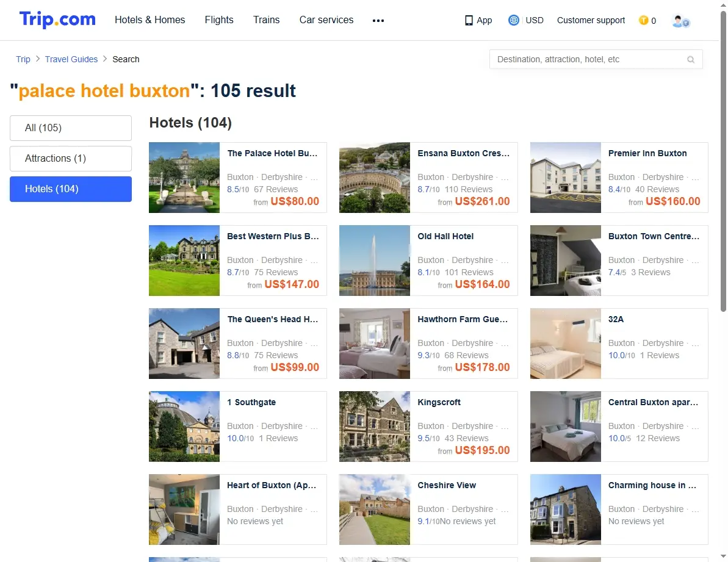The width and height of the screenshot is (728, 562).
Task: Click US$195.00 Kingscroft price
Action: point(483,450)
